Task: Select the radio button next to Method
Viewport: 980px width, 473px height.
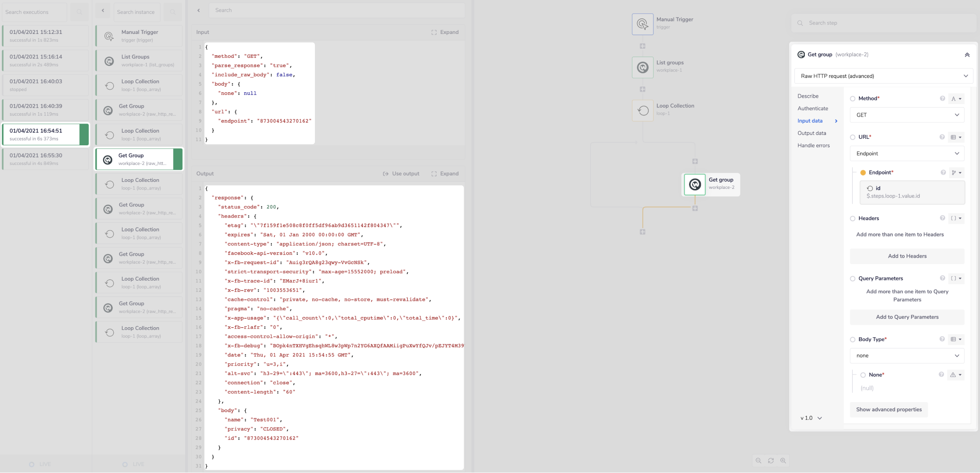Action: pyautogui.click(x=852, y=98)
